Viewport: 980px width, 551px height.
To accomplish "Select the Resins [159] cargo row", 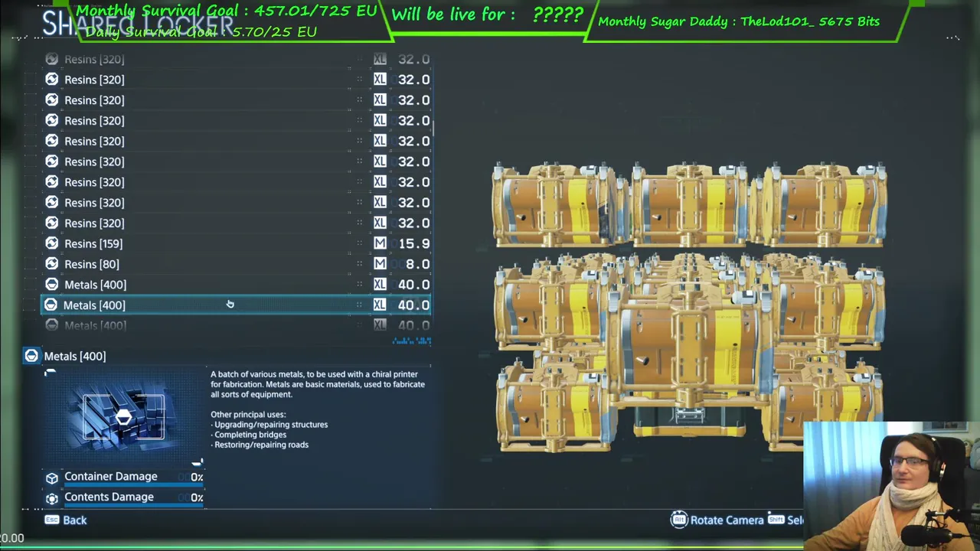I will (236, 243).
